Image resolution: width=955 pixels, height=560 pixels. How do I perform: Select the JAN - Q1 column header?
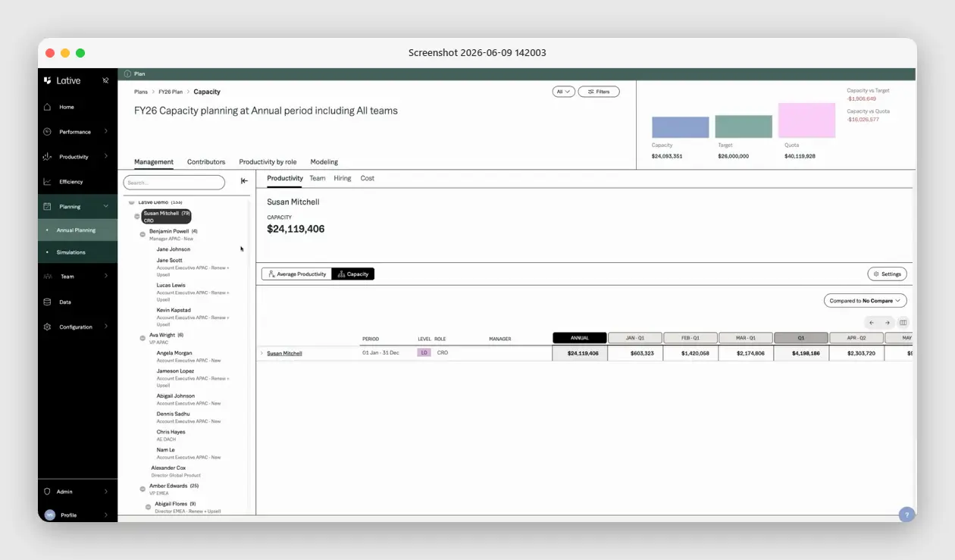[x=635, y=338]
